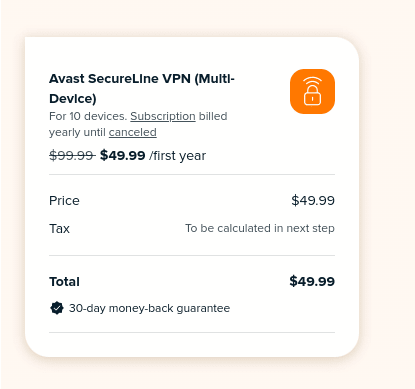415x389 pixels.
Task: Click 'To be calculated in next step' text
Action: point(260,228)
